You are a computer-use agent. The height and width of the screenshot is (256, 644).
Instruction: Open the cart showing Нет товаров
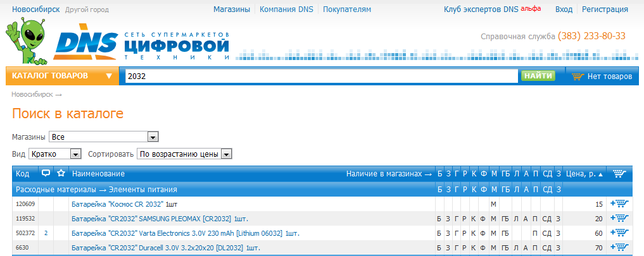602,76
